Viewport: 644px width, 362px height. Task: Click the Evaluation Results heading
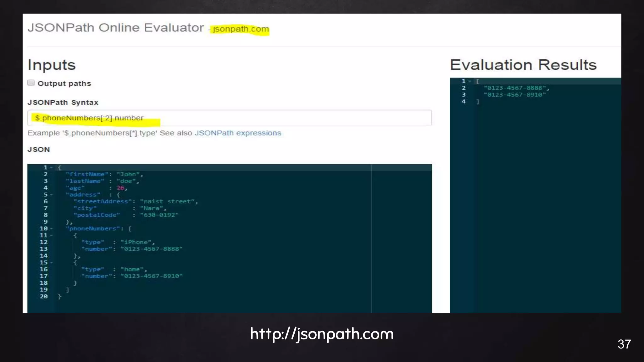(523, 65)
